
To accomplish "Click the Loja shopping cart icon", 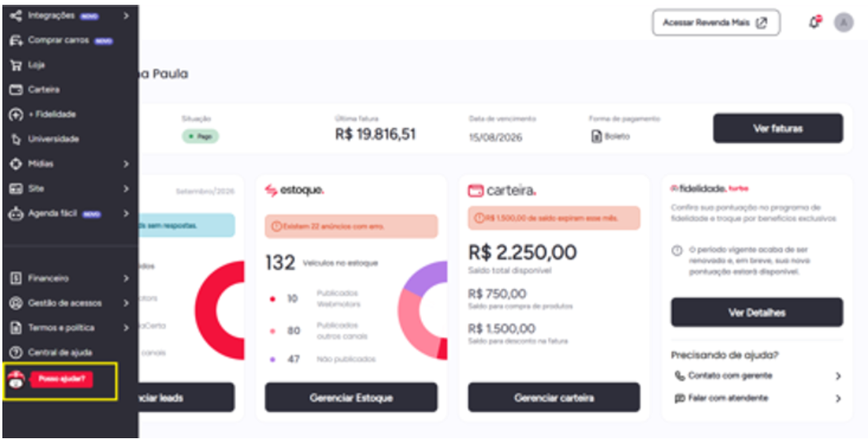I will click(16, 65).
